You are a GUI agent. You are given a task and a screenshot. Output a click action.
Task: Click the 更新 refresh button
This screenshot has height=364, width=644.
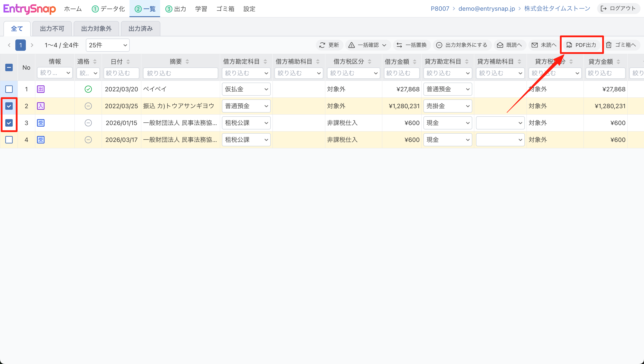(329, 45)
